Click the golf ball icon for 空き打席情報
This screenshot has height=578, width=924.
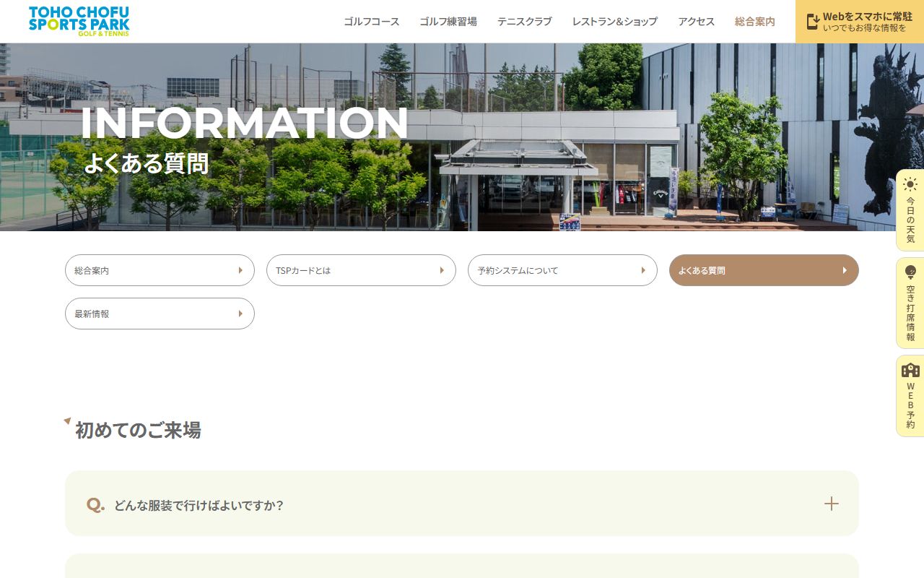[x=910, y=272]
